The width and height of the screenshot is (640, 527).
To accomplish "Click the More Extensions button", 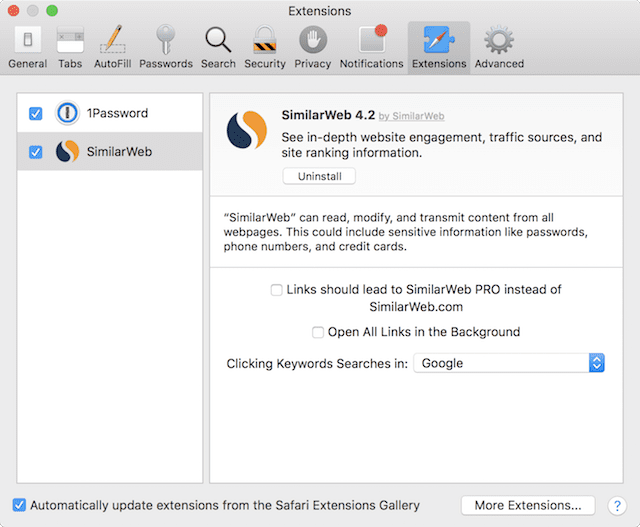I will pos(528,505).
